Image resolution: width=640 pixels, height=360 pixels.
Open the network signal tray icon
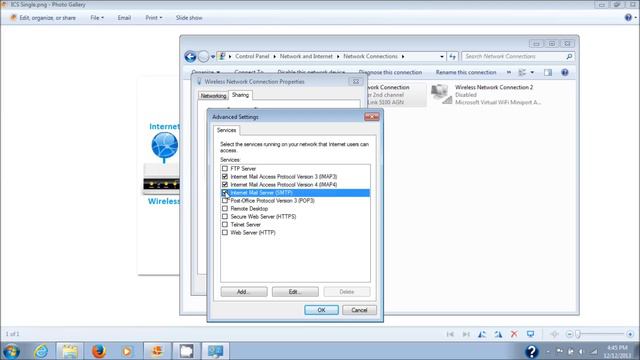594,351
